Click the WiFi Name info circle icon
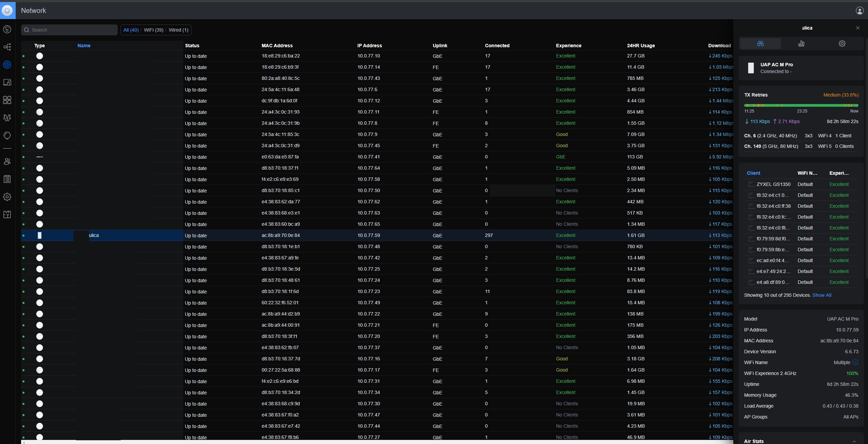This screenshot has height=444, width=868. [x=855, y=362]
